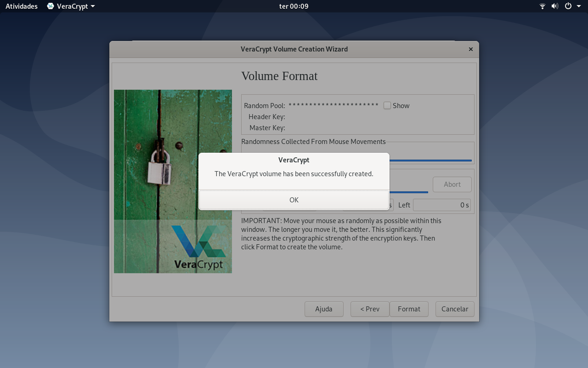The width and height of the screenshot is (588, 368).
Task: Open the VeraCrypt application menu in the top bar
Action: point(71,6)
